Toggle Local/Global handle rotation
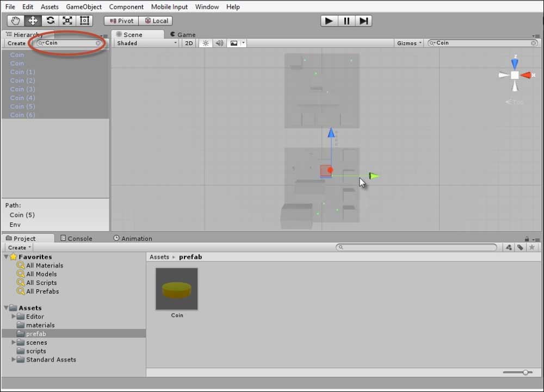544x392 pixels. [x=156, y=21]
